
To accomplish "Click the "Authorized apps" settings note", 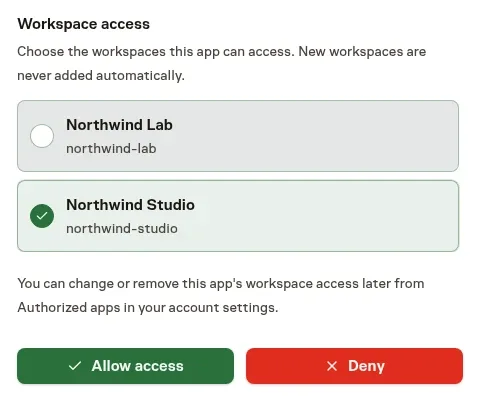I will (x=221, y=296).
